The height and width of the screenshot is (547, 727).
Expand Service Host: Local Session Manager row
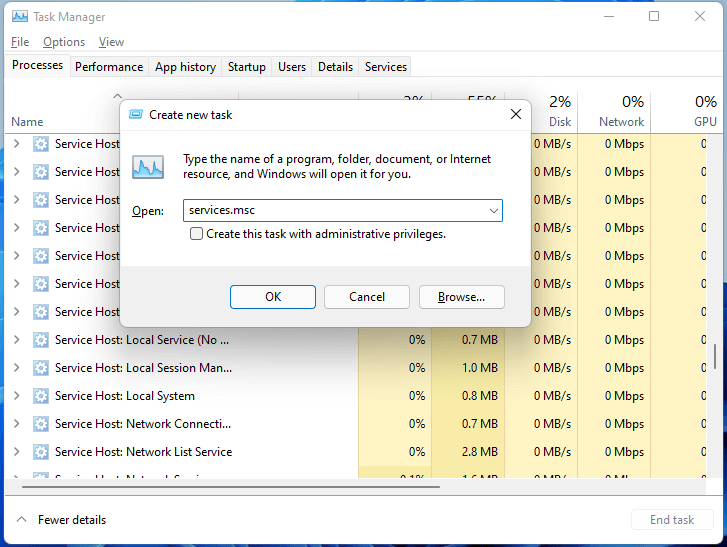[17, 368]
